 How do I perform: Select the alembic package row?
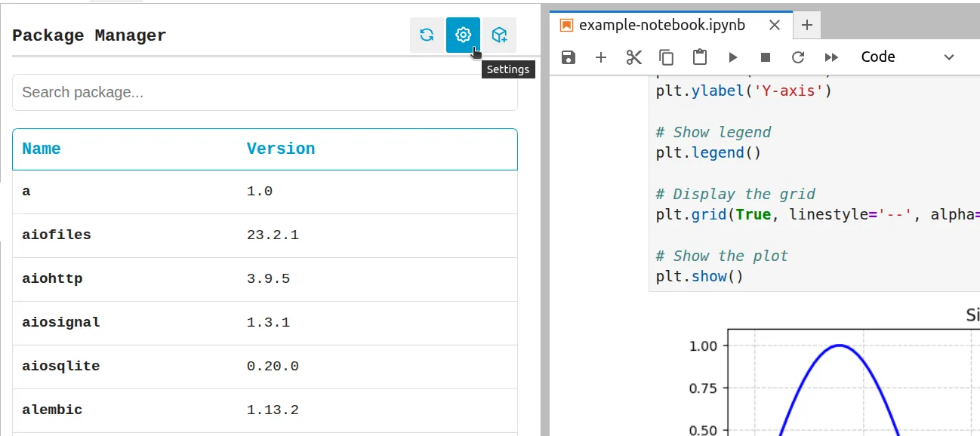[x=264, y=410]
